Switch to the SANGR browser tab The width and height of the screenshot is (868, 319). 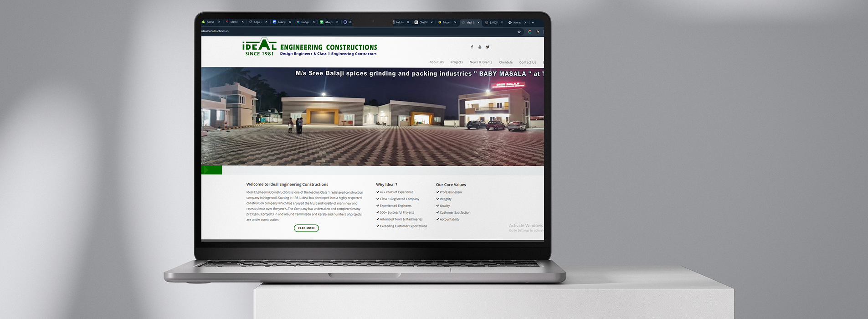click(x=493, y=22)
